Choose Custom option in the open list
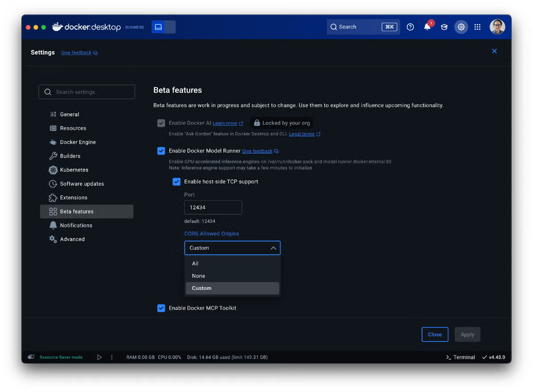The width and height of the screenshot is (533, 392). pyautogui.click(x=232, y=288)
